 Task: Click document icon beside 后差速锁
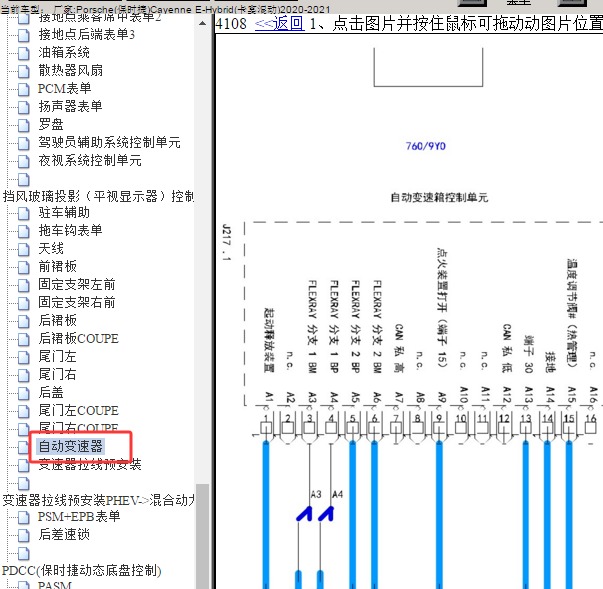point(23,535)
